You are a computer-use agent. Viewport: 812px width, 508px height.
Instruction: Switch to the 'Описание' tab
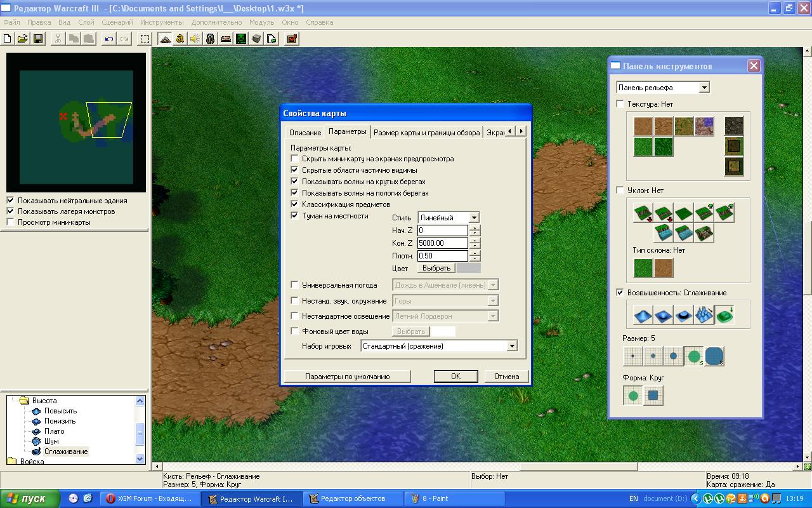coord(305,133)
